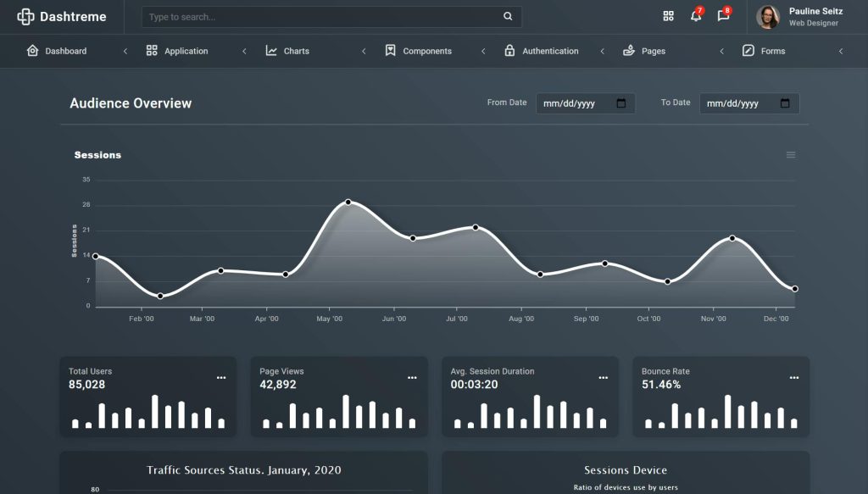Open Pauline Seitz profile avatar
The height and width of the screenshot is (494, 868).
[x=766, y=16]
